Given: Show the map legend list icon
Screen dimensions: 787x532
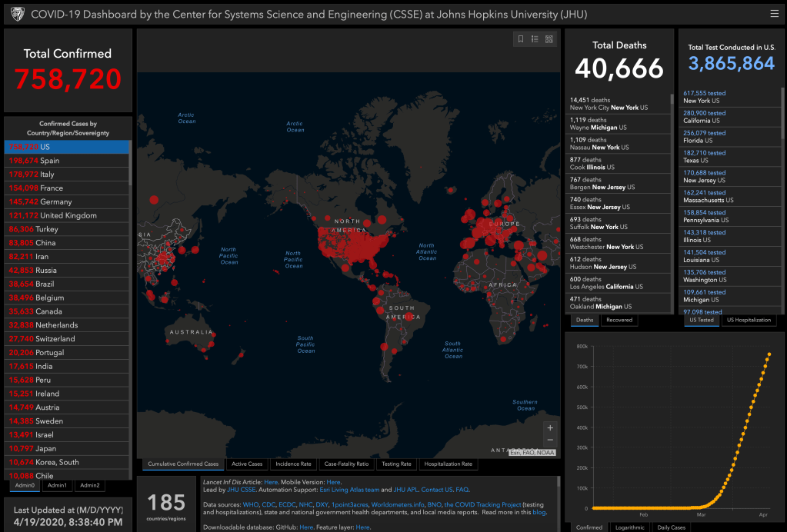Looking at the screenshot, I should tap(535, 39).
